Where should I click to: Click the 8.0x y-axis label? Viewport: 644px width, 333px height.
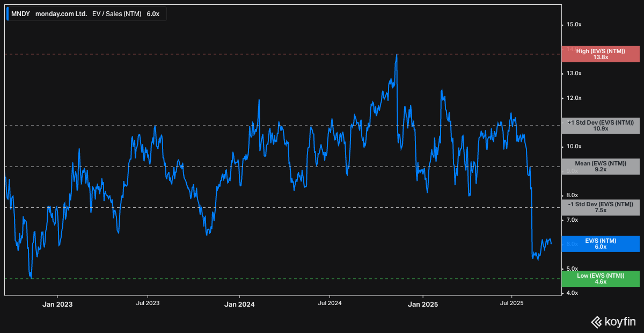pos(573,196)
